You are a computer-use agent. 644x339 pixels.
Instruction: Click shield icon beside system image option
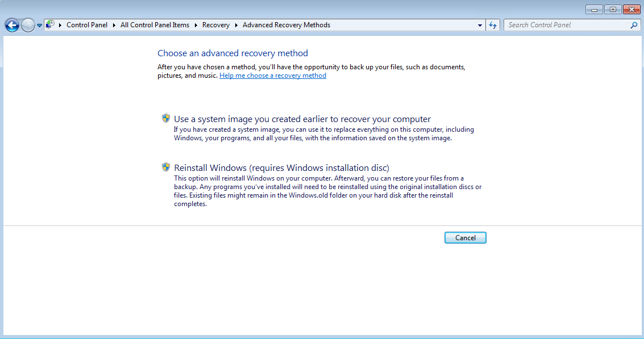166,119
